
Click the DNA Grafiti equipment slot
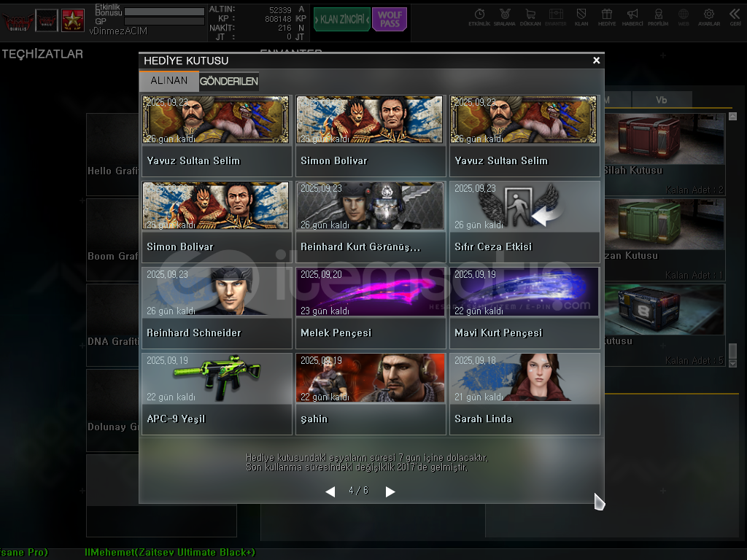click(x=112, y=324)
